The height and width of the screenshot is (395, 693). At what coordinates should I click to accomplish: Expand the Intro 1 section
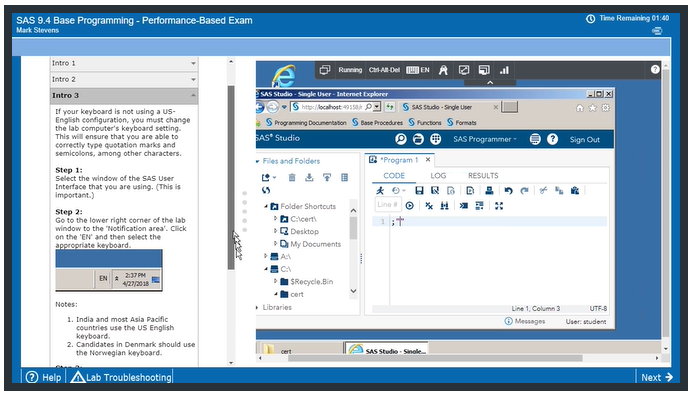point(124,63)
